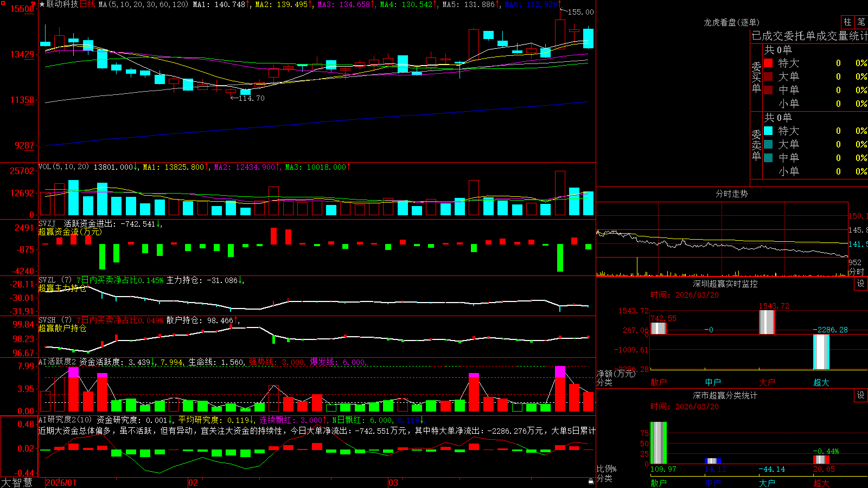Click the 日线 period label

[x=87, y=4]
